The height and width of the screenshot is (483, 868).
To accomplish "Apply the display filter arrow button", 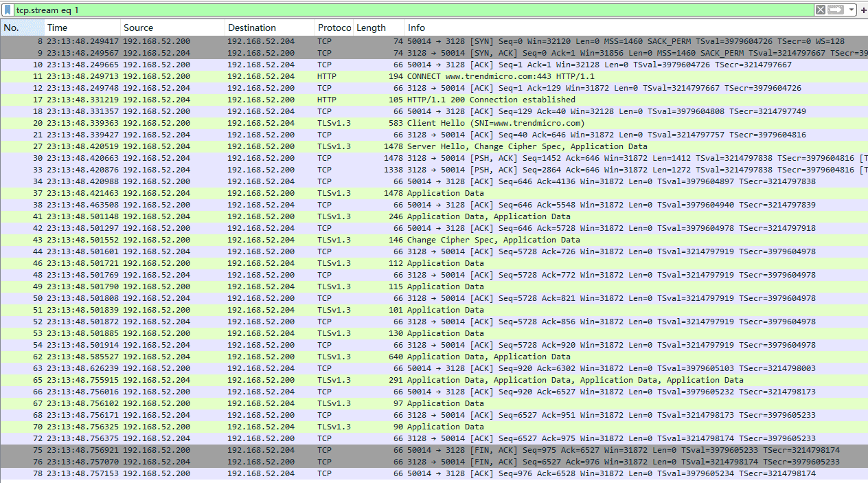I will 835,10.
